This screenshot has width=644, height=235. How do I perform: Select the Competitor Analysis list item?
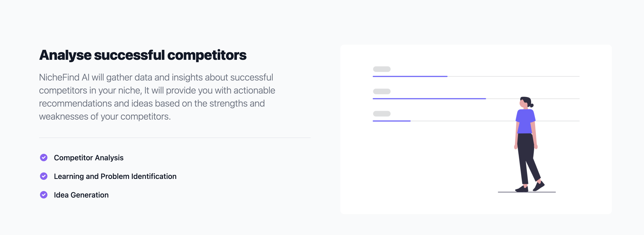(x=82, y=158)
